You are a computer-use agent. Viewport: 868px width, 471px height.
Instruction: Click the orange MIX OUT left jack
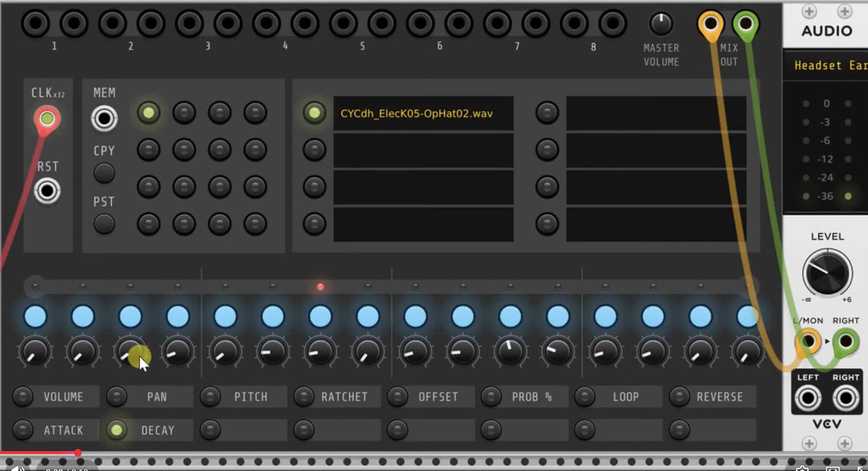(710, 23)
